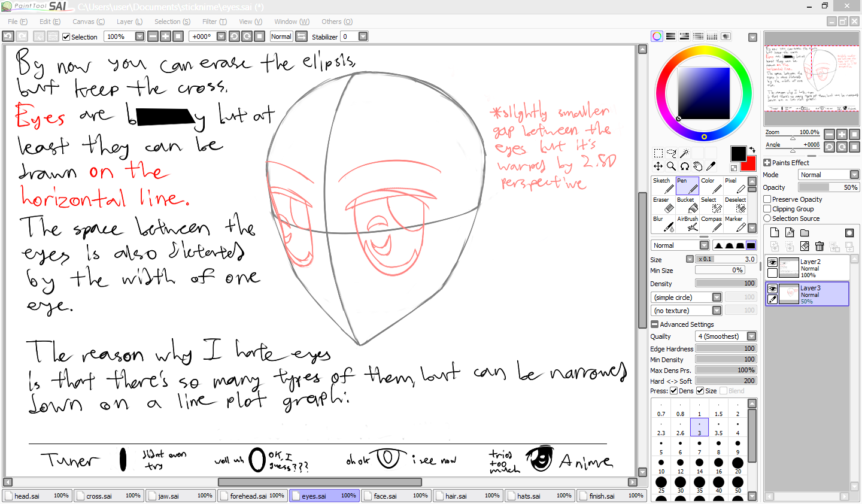
Task: Hide Layer2 by clicking its eye toggle
Action: (772, 262)
